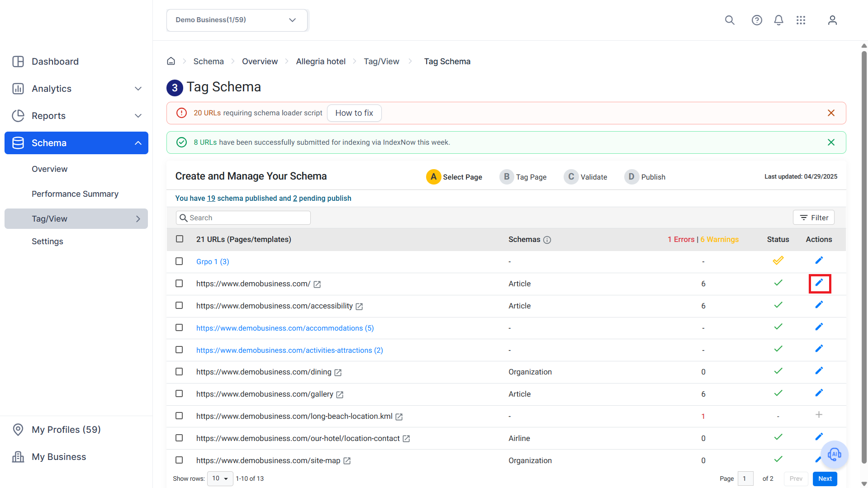Edit schema for the gallery URL
Image resolution: width=868 pixels, height=488 pixels.
(819, 393)
